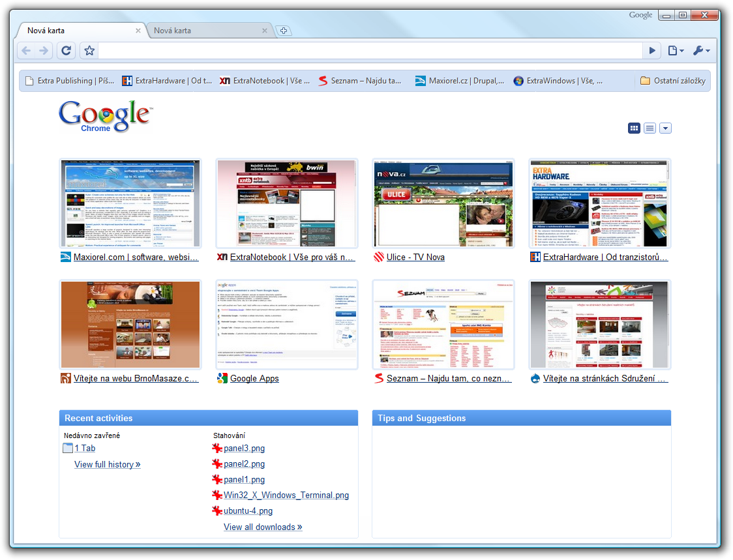733x560 pixels.
Task: Open the view options dropdown arrow
Action: click(666, 128)
